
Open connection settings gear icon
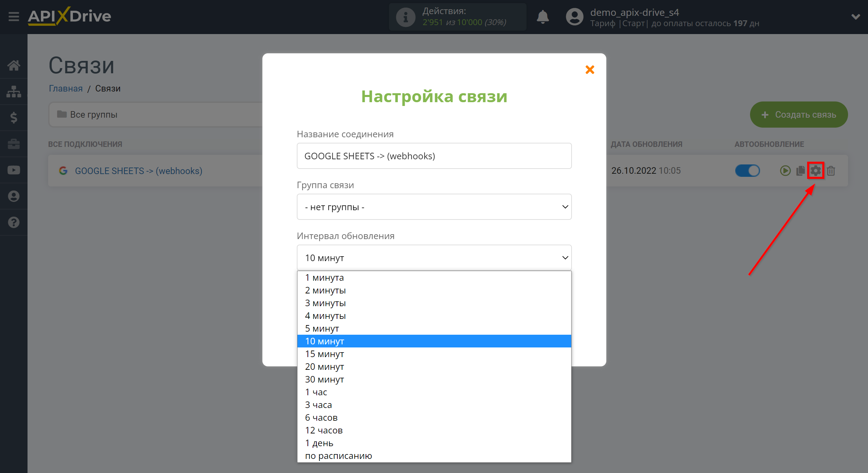click(815, 170)
